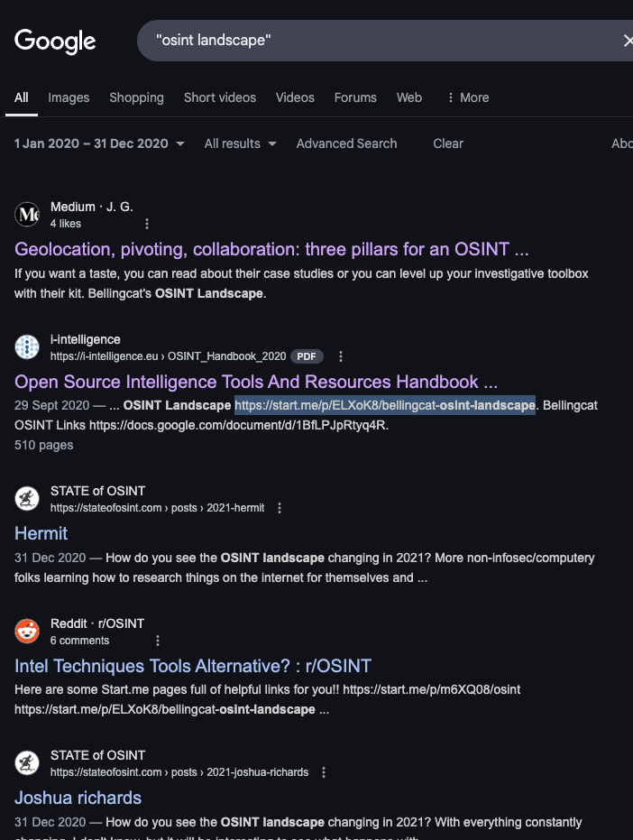Open the All results dropdown

pyautogui.click(x=240, y=143)
